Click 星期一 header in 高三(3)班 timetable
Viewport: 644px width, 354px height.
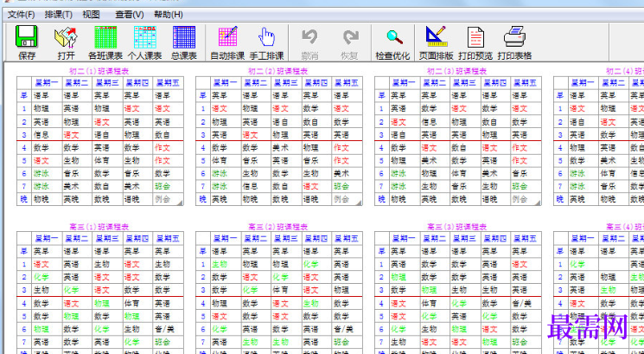tap(405, 238)
